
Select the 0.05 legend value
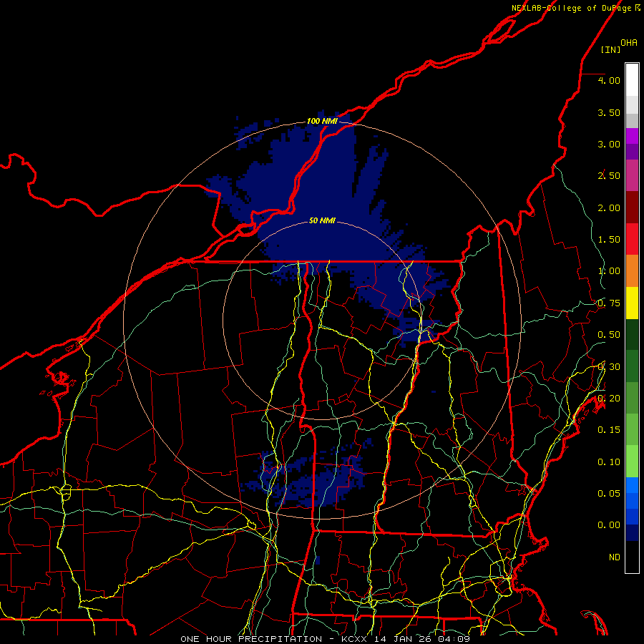coord(609,494)
